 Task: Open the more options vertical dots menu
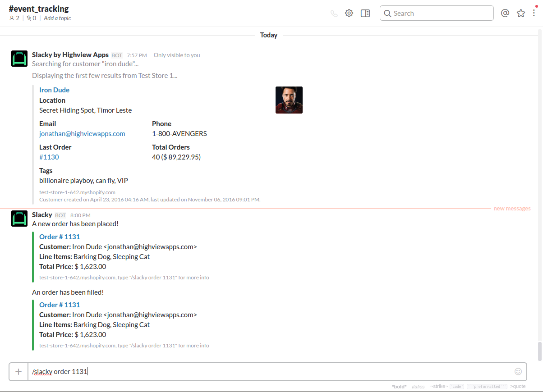(534, 14)
